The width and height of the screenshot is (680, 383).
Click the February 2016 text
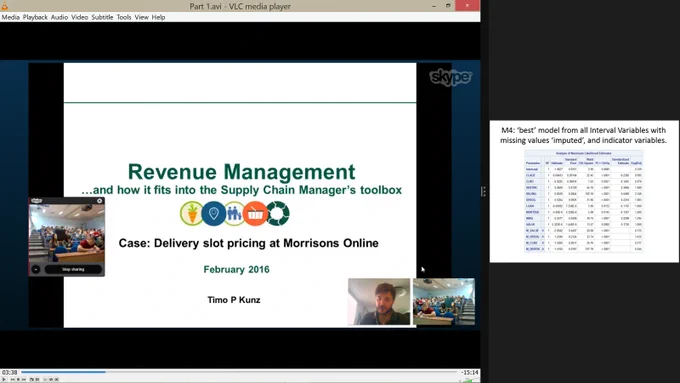point(236,269)
